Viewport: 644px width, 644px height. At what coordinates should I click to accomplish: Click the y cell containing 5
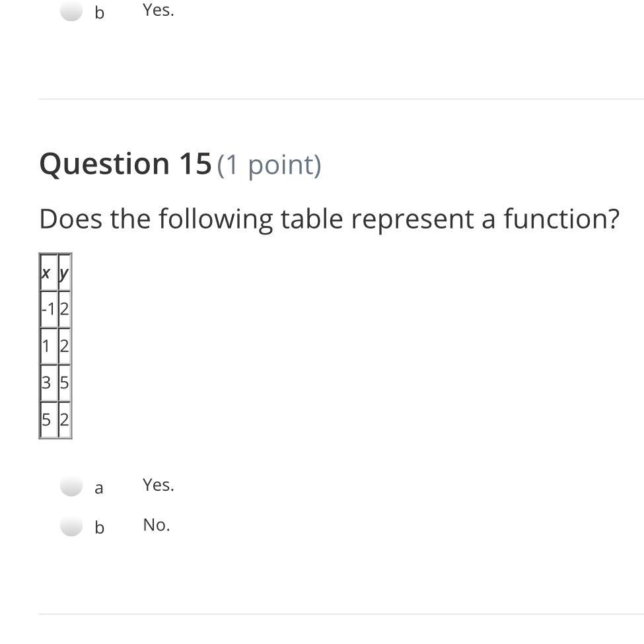65,383
